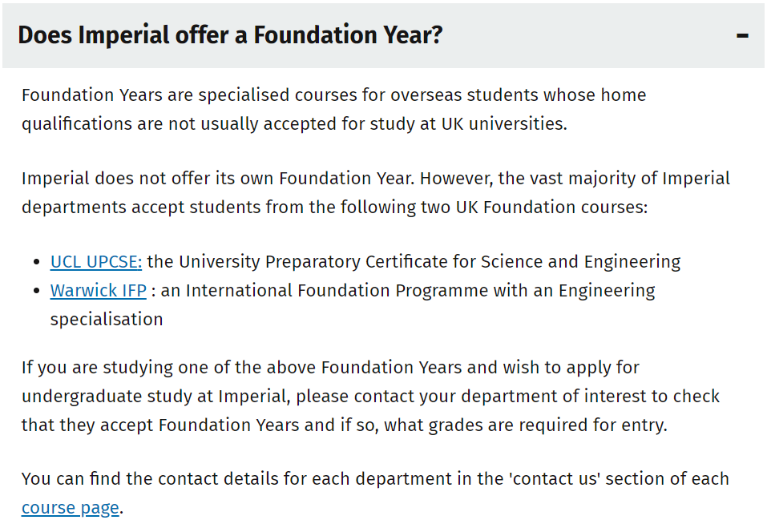767x532 pixels.
Task: Open the UCL UPCSE link
Action: [96, 262]
